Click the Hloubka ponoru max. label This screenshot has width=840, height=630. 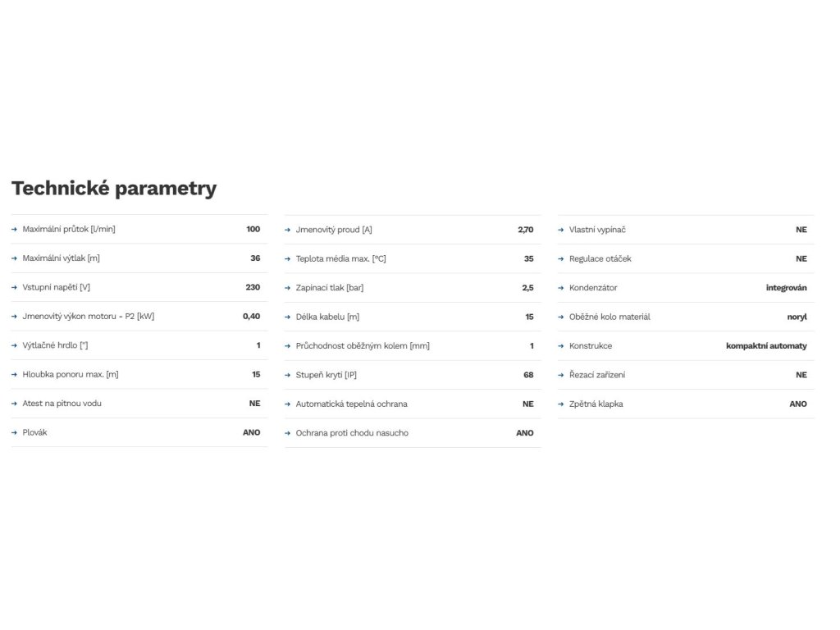(70, 374)
